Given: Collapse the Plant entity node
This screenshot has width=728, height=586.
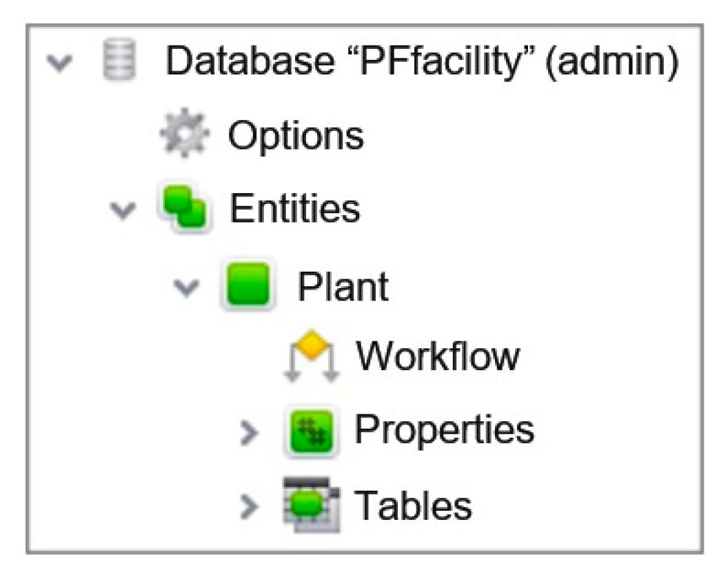Looking at the screenshot, I should [185, 286].
